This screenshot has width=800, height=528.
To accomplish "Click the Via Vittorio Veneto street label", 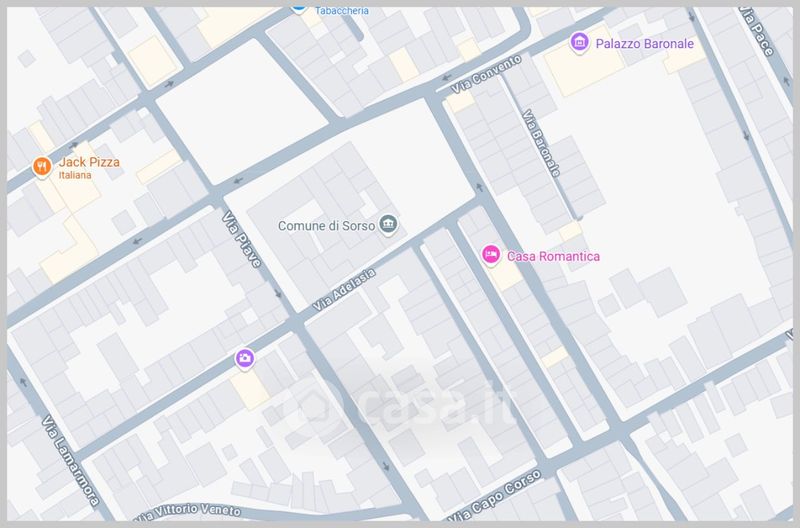I will (x=187, y=511).
